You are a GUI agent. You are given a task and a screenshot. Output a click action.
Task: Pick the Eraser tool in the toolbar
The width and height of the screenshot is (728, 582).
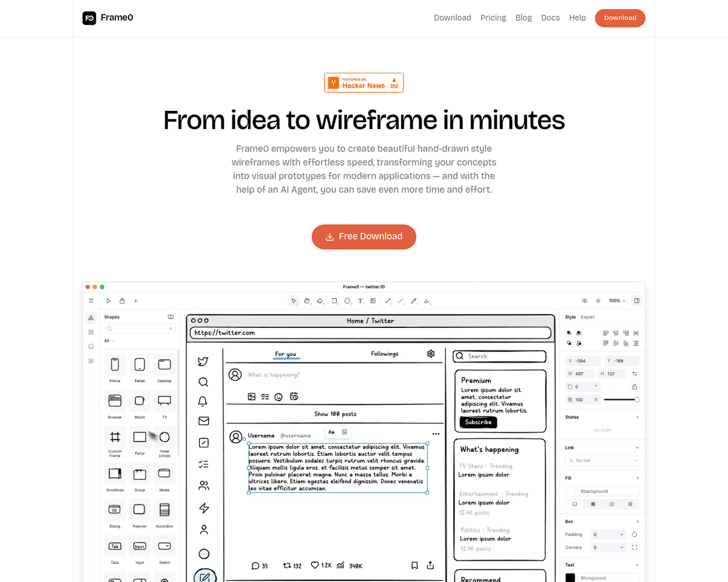[x=320, y=301]
